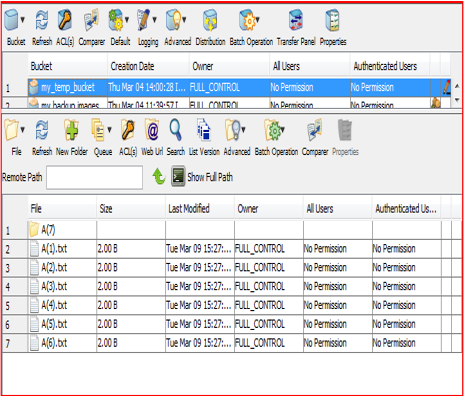Click the edit pencil on my_temp_bucket row
The height and width of the screenshot is (396, 464).
click(447, 87)
